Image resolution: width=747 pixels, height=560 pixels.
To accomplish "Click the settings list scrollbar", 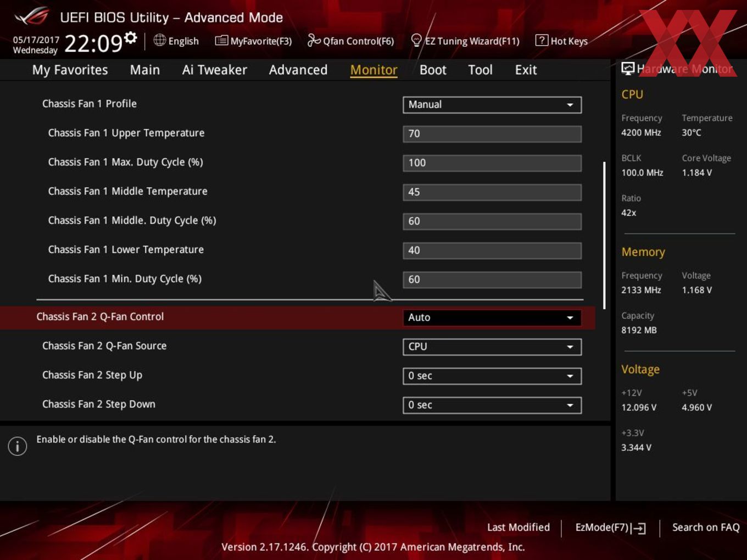I will pyautogui.click(x=604, y=235).
